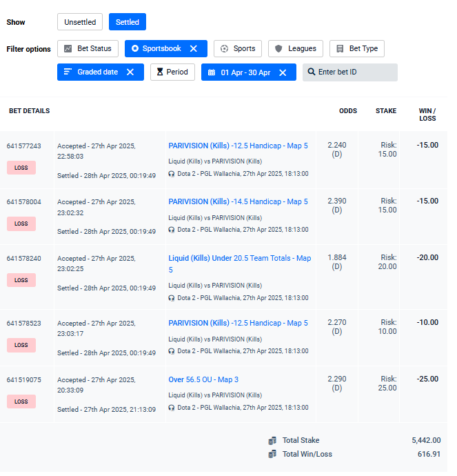Show Settled bets

point(127,22)
